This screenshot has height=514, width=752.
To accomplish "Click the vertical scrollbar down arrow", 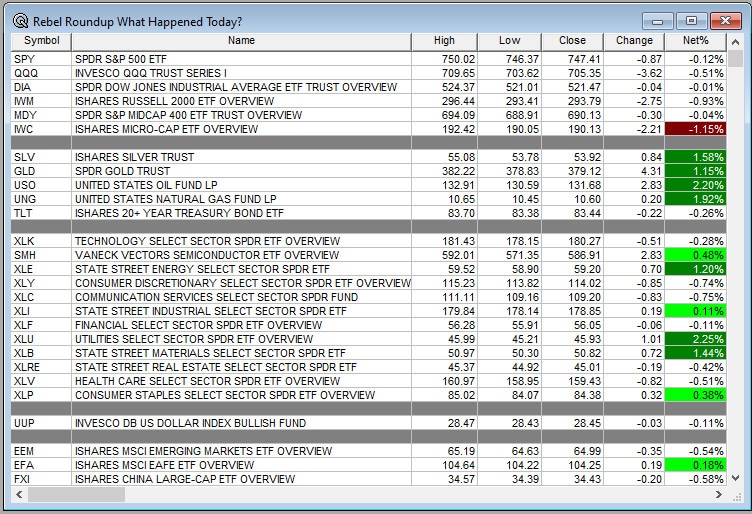I will coord(735,478).
